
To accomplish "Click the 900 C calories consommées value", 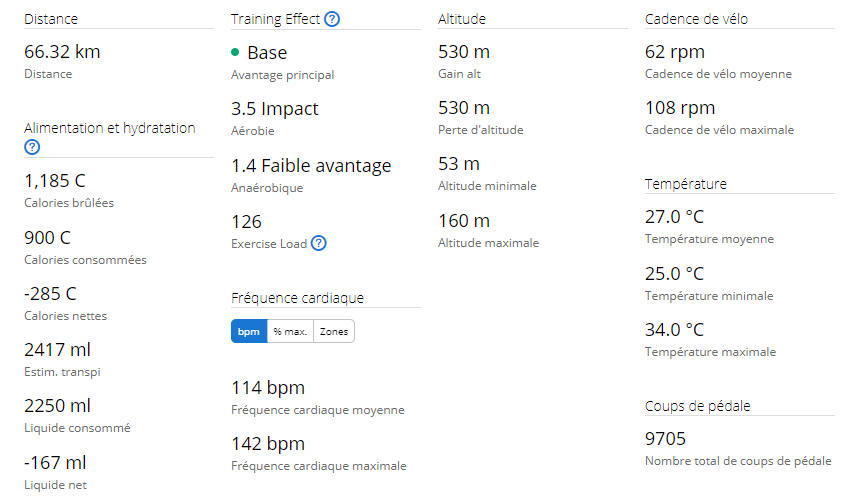I will coord(47,238).
